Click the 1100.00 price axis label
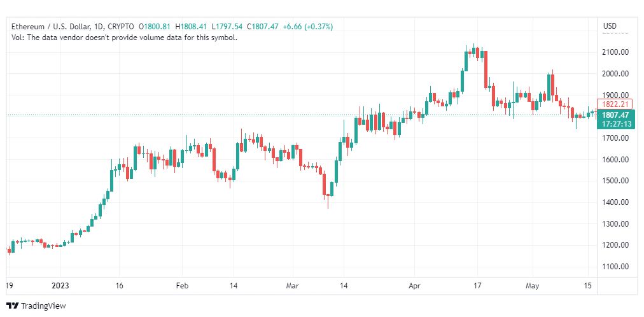The width and height of the screenshot is (644, 317). point(615,267)
